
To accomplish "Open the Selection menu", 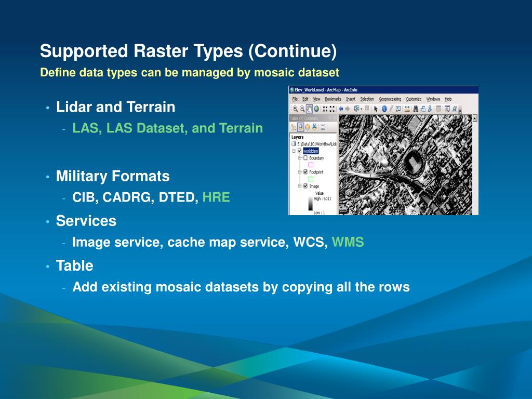I will 367,99.
